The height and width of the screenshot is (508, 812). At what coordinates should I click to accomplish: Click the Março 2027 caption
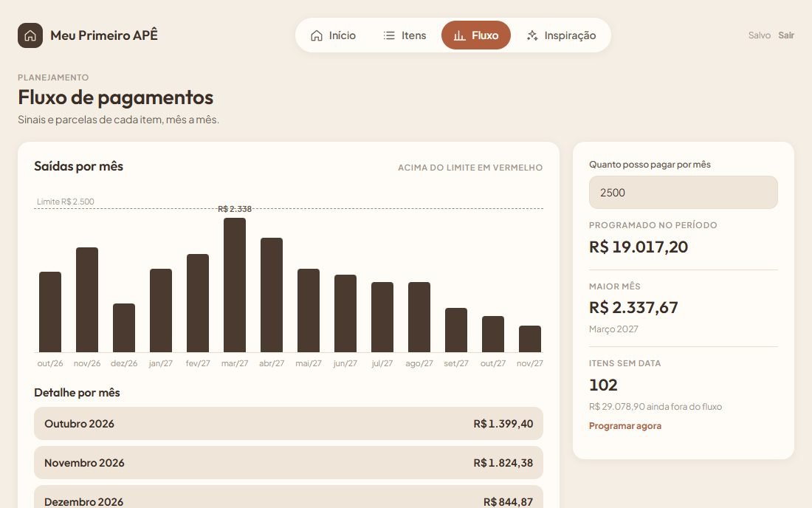(613, 329)
